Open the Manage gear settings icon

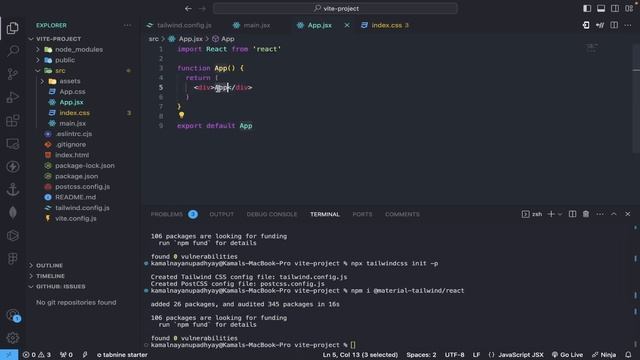[x=13, y=338]
